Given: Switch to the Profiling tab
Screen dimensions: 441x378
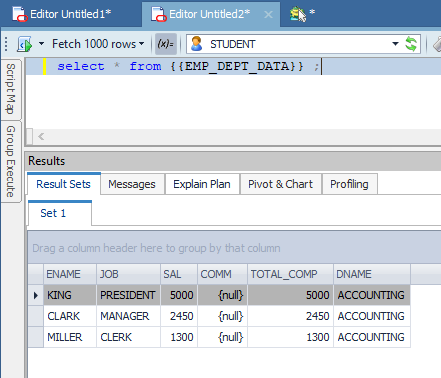Looking at the screenshot, I should pyautogui.click(x=349, y=184).
